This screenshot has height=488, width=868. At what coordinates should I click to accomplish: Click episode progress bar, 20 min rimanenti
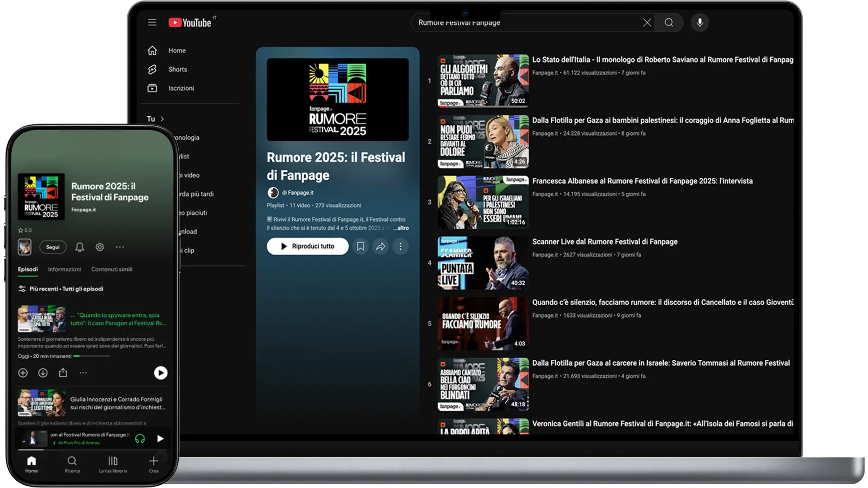coord(92,356)
